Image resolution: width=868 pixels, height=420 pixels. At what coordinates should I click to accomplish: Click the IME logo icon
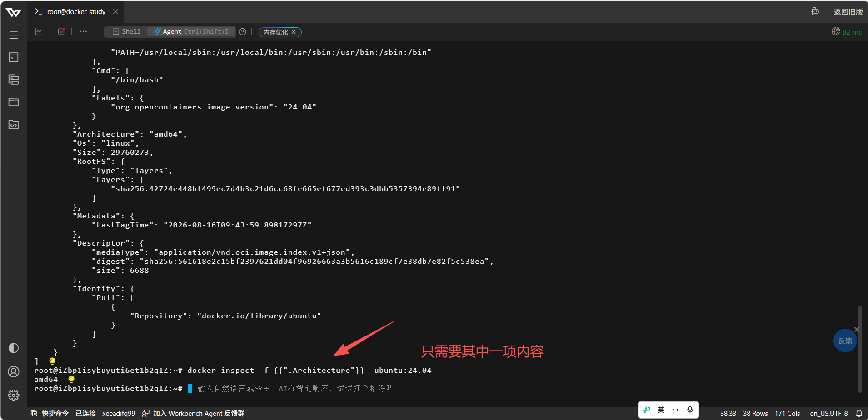tap(647, 410)
